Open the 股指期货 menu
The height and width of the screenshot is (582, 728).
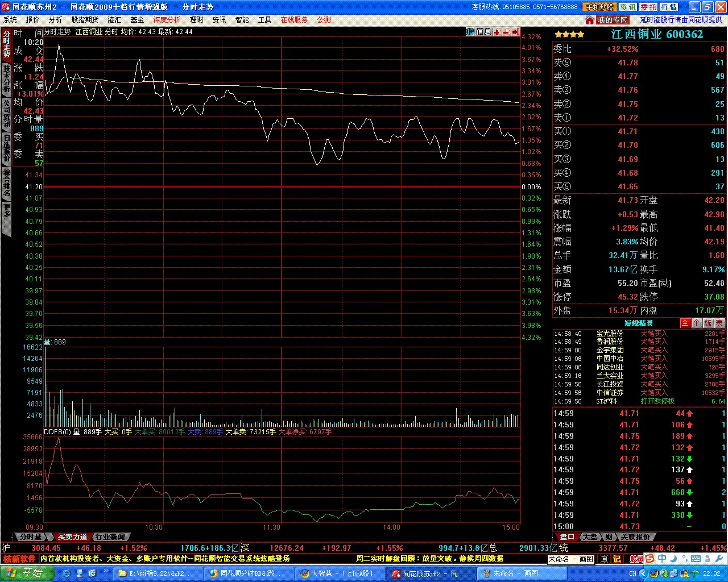(85, 20)
